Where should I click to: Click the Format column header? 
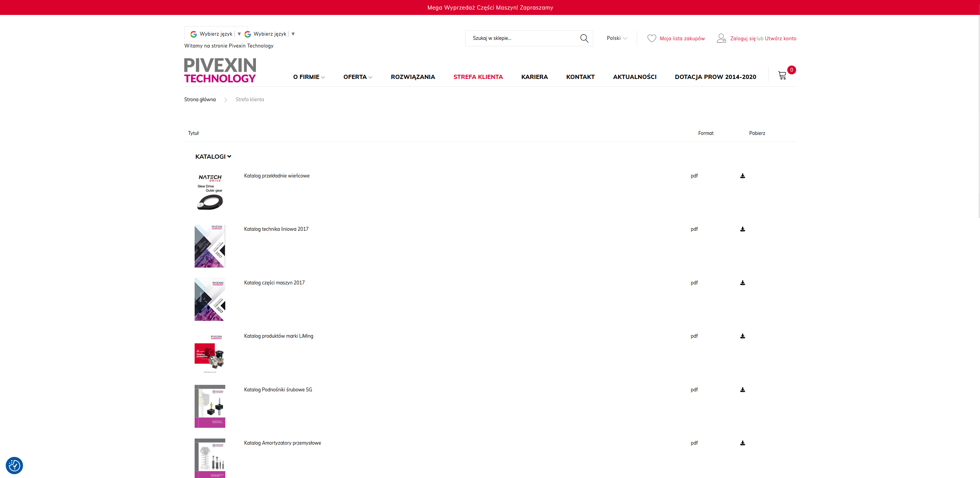706,133
